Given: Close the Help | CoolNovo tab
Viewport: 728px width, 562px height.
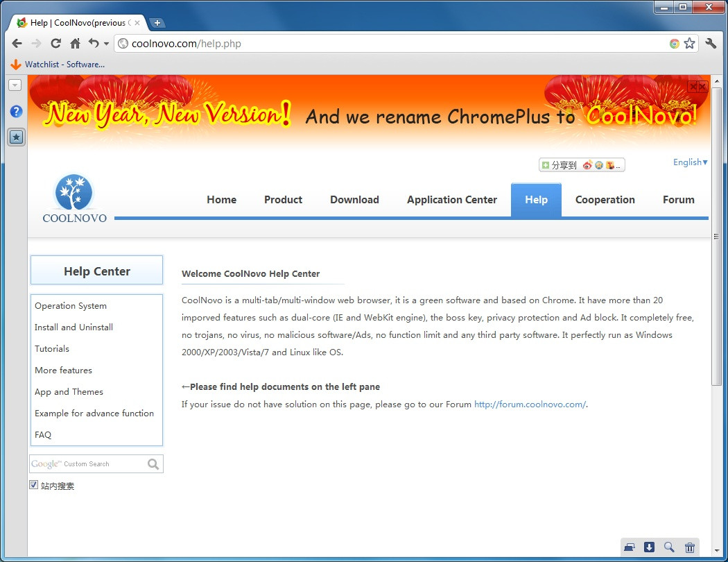Looking at the screenshot, I should [137, 23].
